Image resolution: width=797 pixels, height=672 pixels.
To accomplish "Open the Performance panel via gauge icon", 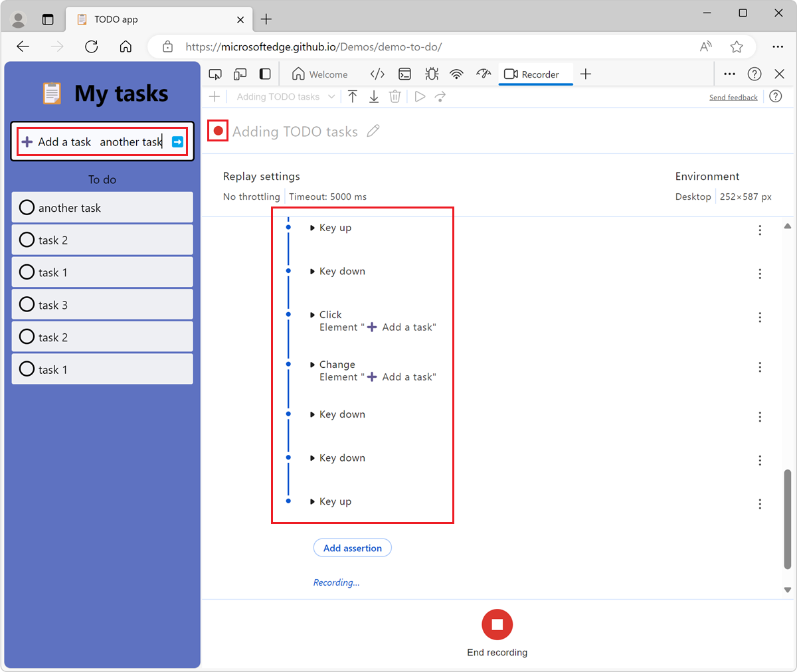I will tap(483, 74).
